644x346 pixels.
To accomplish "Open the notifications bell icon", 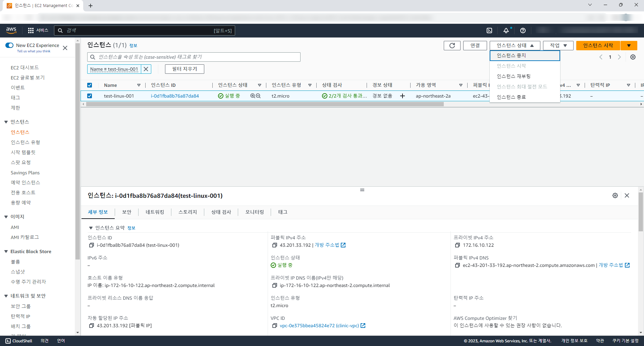I will 506,31.
